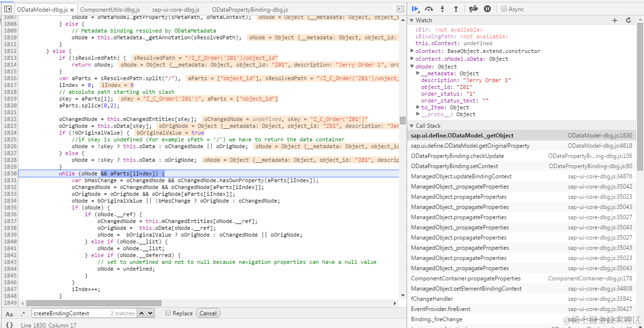This screenshot has width=644, height=328.
Task: Close the ODataModel-dbg.js tab
Action: 72,10
